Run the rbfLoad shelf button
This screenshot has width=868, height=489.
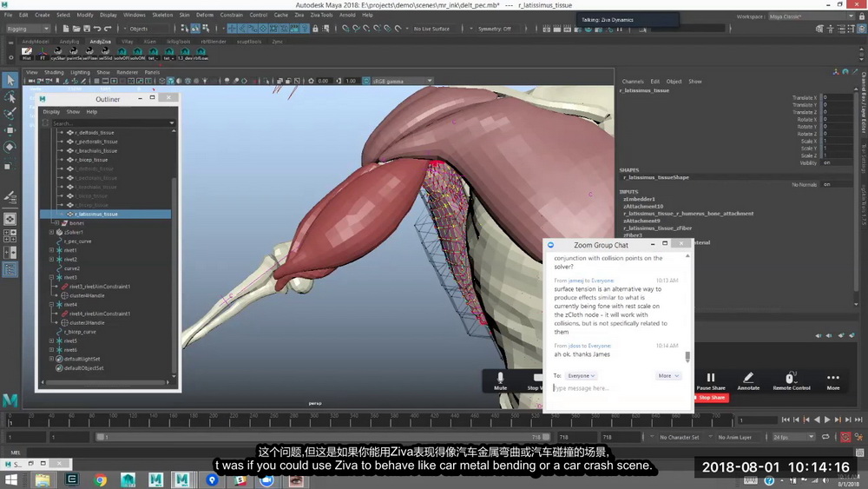point(201,53)
